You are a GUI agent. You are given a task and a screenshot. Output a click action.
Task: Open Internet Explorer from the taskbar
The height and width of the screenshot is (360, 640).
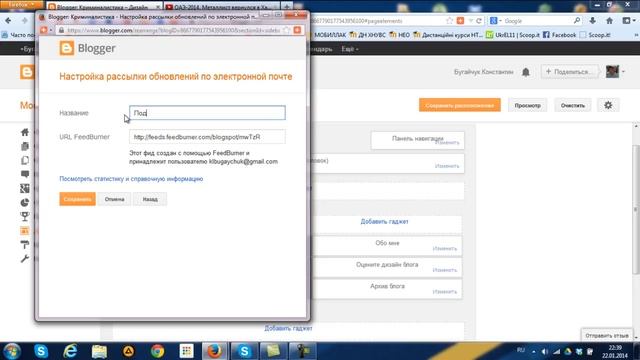click(x=70, y=351)
